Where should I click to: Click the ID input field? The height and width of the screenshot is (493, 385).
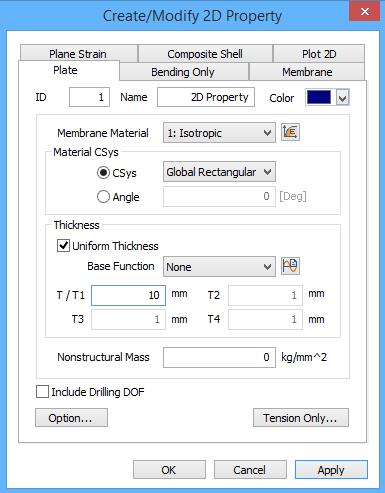pos(89,97)
